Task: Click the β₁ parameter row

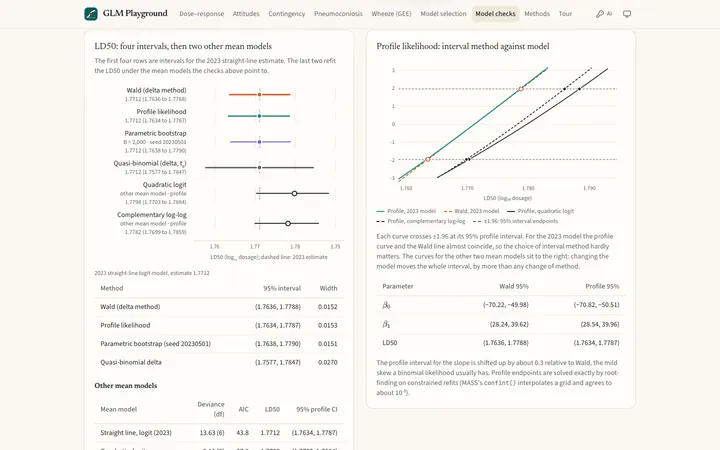Action: 501,324
